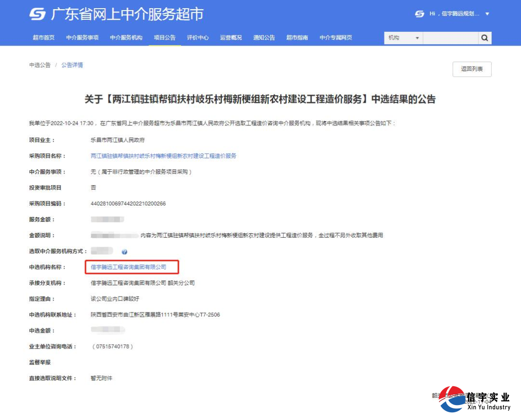Expand the user account menu arrow top-right
Image resolution: width=521 pixels, height=420 pixels.
[488, 14]
